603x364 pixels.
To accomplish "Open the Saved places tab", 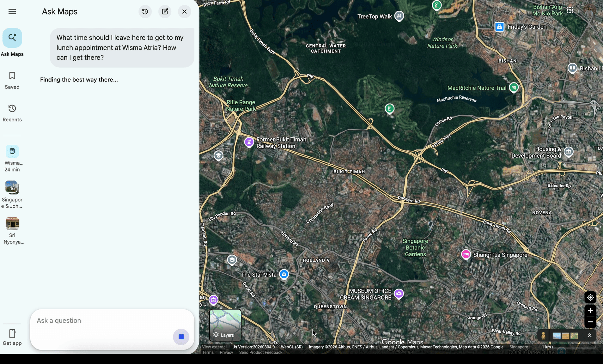I will point(12,80).
